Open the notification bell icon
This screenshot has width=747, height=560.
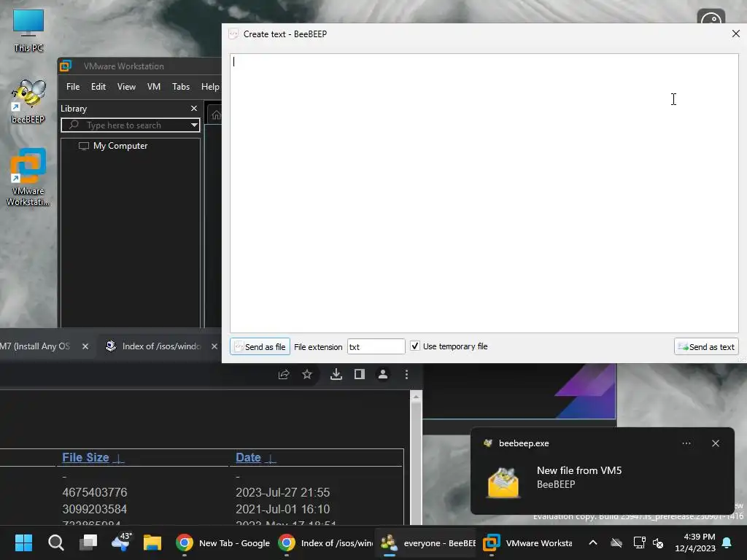(x=727, y=542)
